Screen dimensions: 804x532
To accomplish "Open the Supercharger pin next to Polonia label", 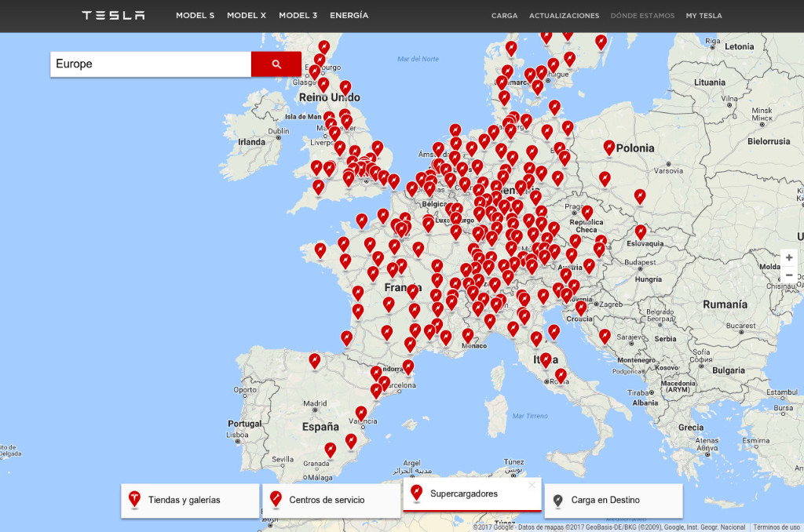I will tap(609, 147).
